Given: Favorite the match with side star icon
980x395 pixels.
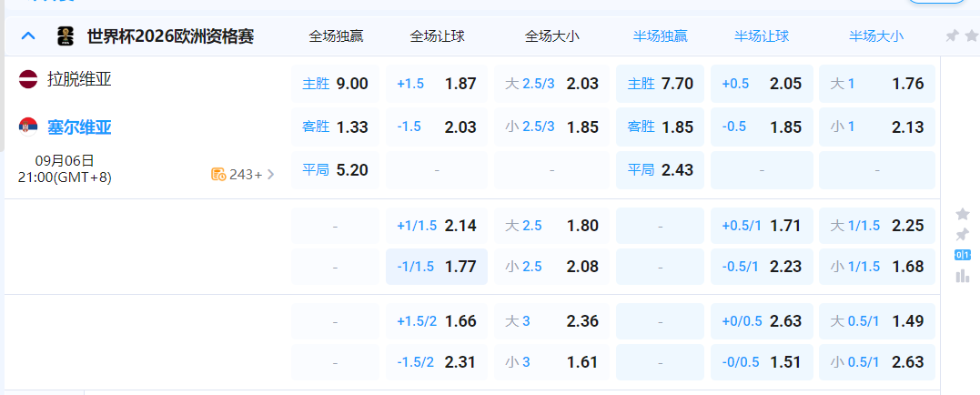Looking at the screenshot, I should [963, 215].
